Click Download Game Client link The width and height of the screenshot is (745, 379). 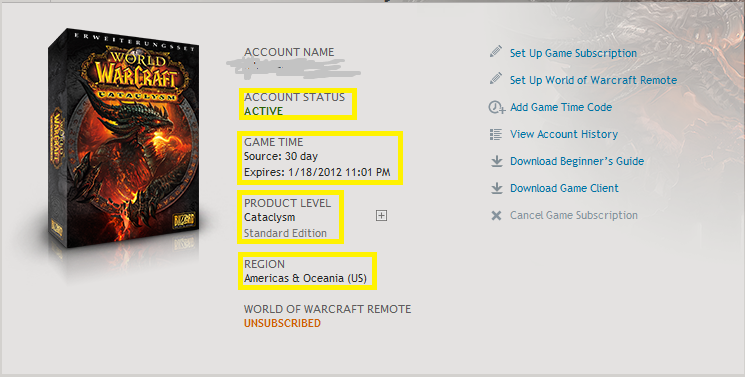564,189
